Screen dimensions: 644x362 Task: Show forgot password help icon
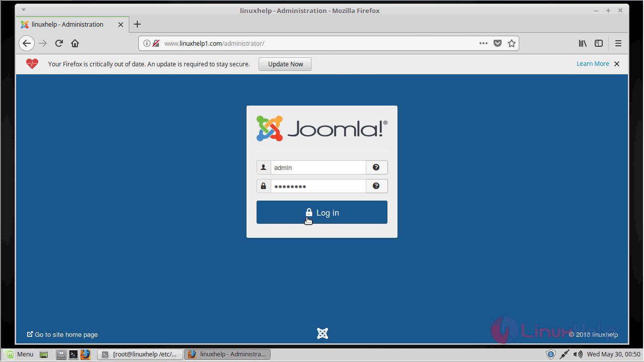(x=376, y=186)
